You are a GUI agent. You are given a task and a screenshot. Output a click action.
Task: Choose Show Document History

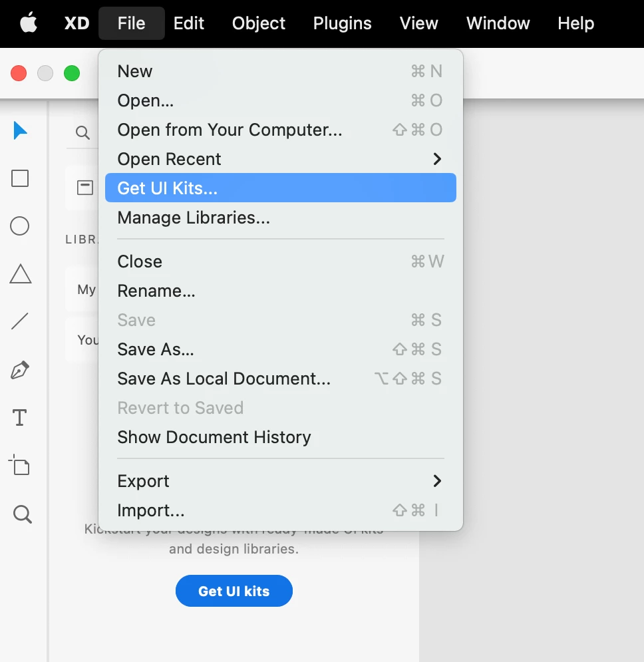(280, 437)
